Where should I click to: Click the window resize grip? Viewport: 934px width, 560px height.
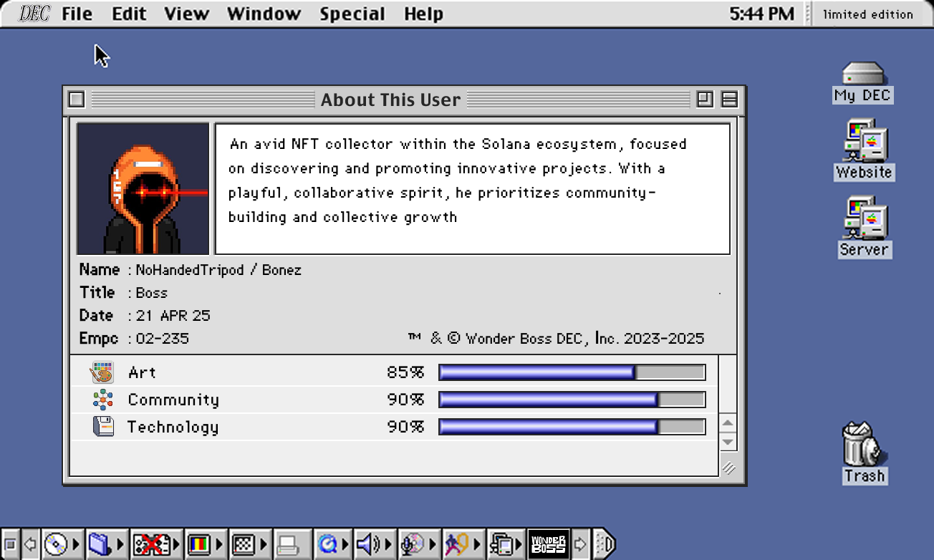(728, 468)
